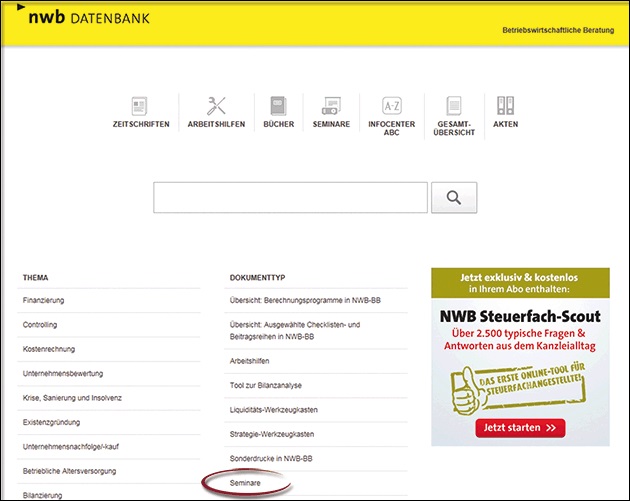
Task: Open the Bücher icon
Action: point(278,106)
